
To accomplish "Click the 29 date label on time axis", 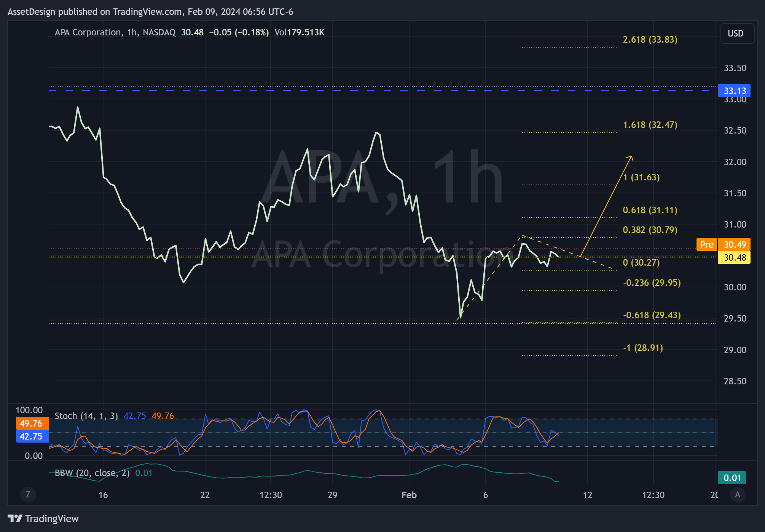I will [333, 495].
